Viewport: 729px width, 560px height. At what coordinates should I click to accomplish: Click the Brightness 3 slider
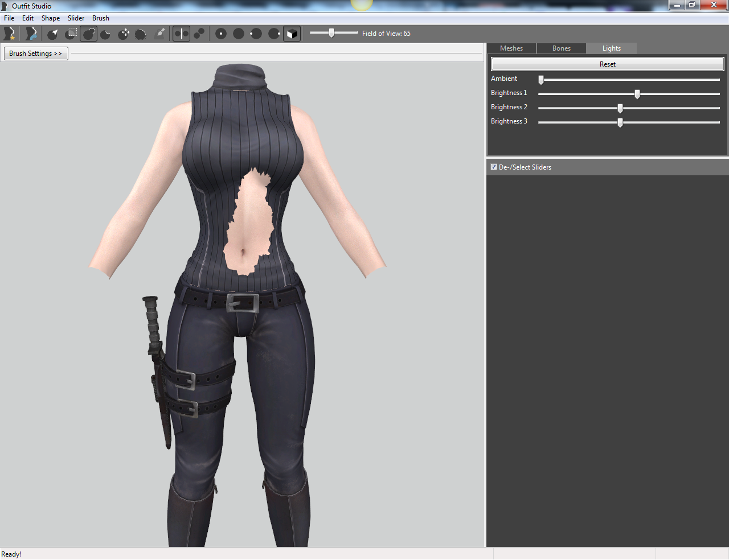(629, 122)
